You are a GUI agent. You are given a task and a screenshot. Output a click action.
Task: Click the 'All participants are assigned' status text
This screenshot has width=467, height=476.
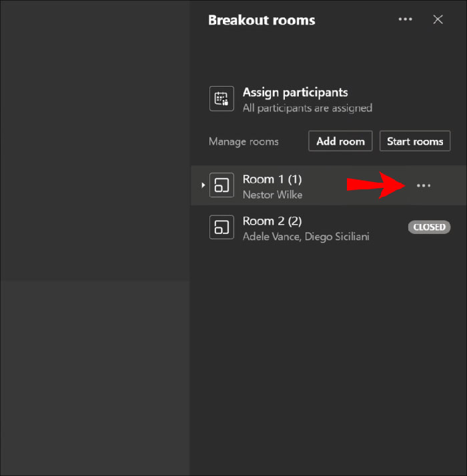pos(307,108)
